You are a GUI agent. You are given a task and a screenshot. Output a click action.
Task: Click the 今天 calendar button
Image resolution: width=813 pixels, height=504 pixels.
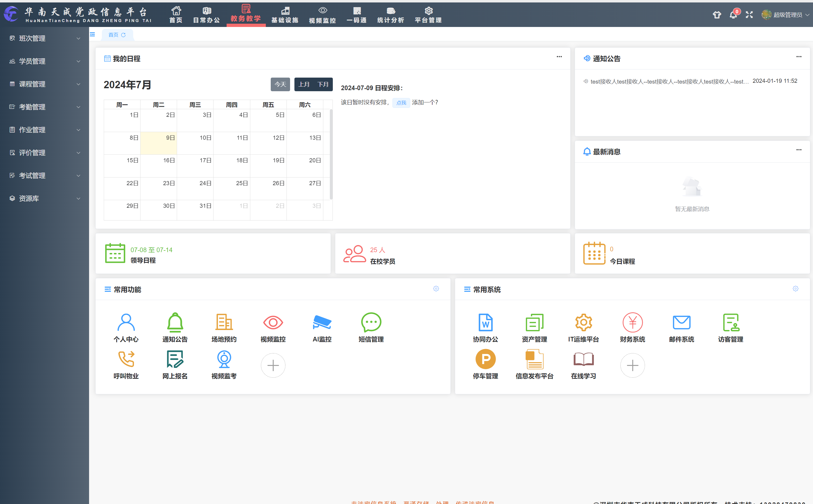280,84
